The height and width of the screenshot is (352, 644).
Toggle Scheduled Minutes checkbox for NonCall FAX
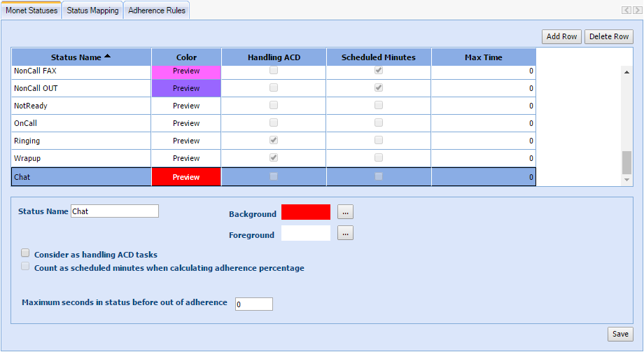pyautogui.click(x=379, y=70)
